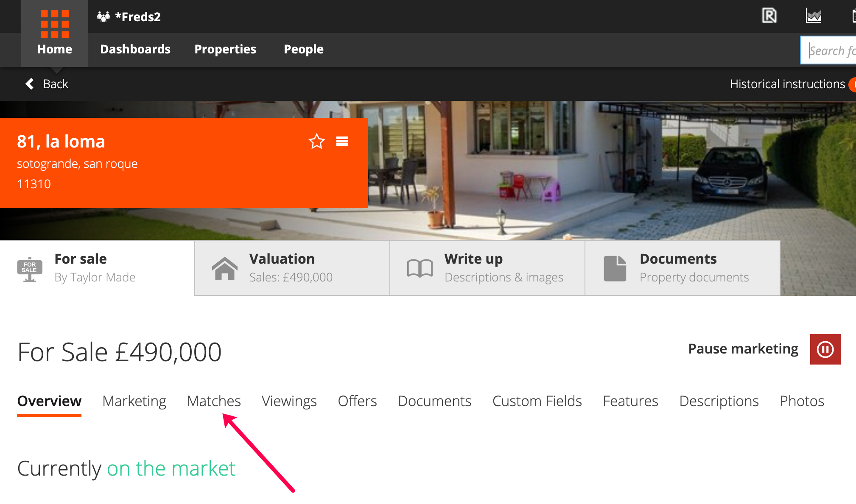
Task: Click the Back link
Action: (56, 84)
